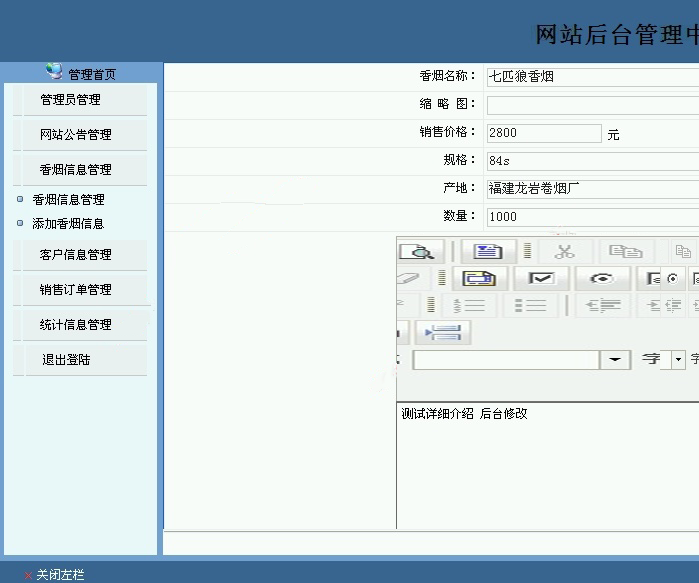Go to 管理首页 link
This screenshot has width=699, height=583.
[x=92, y=74]
